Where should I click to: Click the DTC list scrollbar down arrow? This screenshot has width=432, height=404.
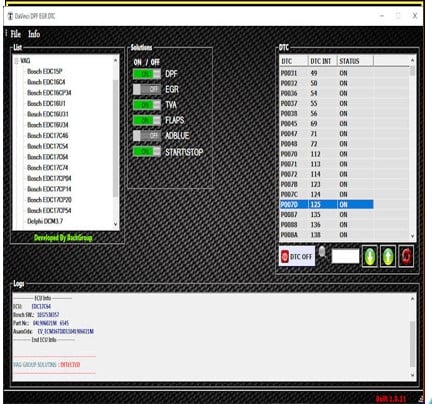click(412, 236)
